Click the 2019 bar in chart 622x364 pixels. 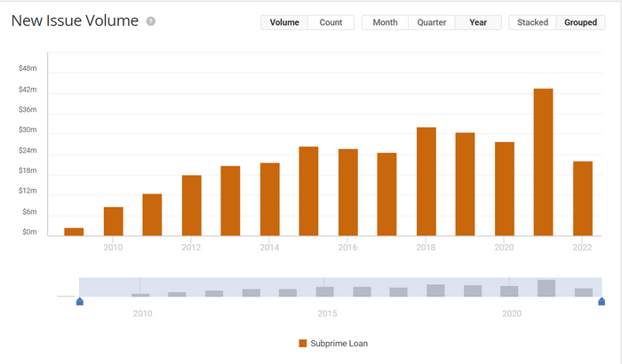pyautogui.click(x=465, y=185)
